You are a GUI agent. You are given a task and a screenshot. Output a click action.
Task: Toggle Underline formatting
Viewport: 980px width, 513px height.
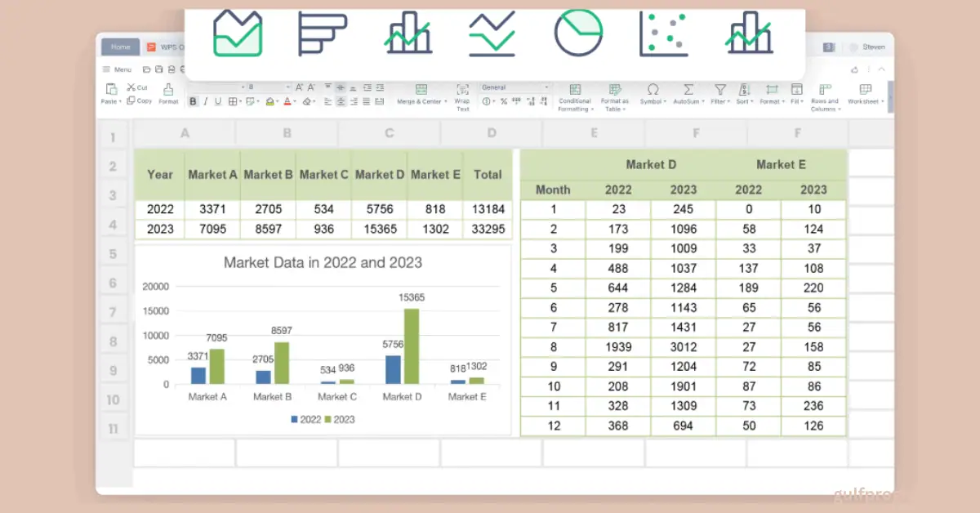(x=218, y=102)
